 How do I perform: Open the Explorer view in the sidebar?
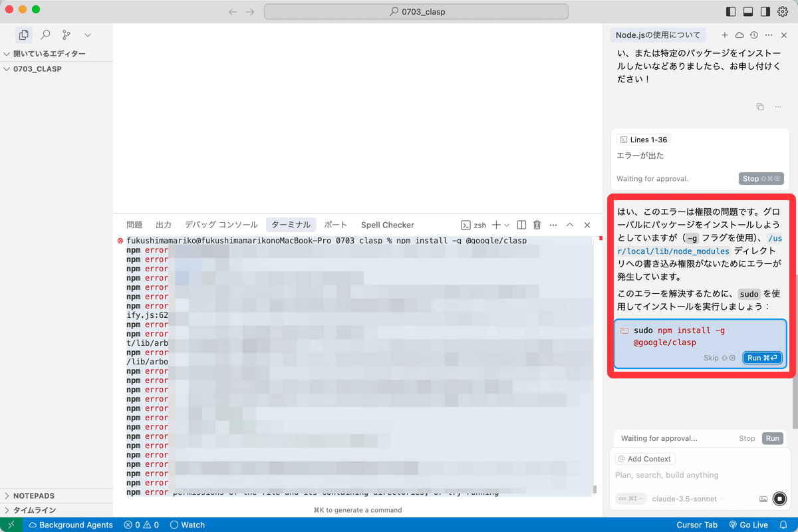[x=24, y=35]
